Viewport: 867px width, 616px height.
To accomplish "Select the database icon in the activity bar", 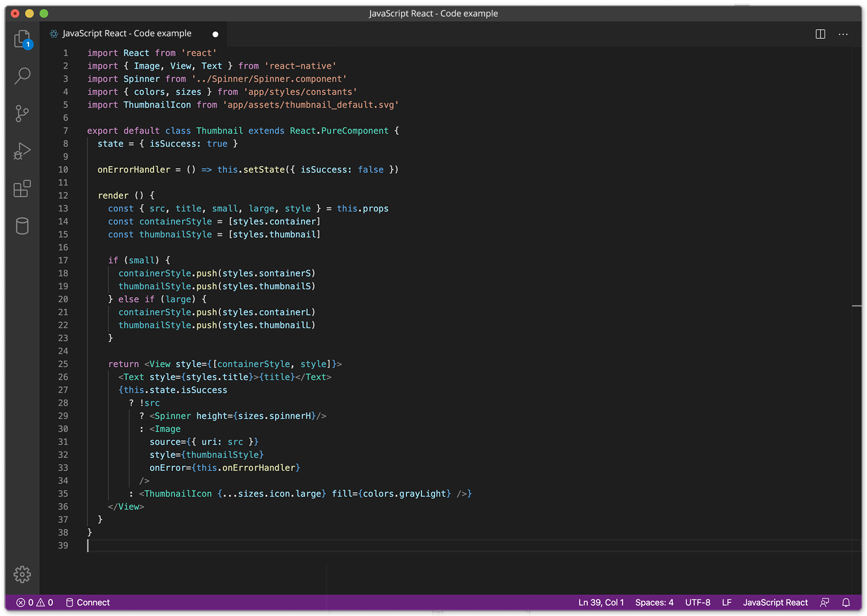I will (x=22, y=226).
